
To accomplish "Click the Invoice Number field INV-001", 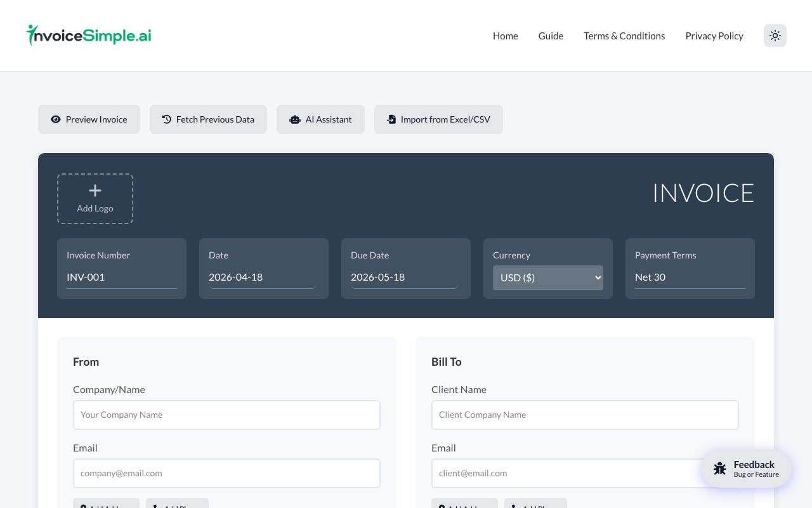I will pos(122,277).
